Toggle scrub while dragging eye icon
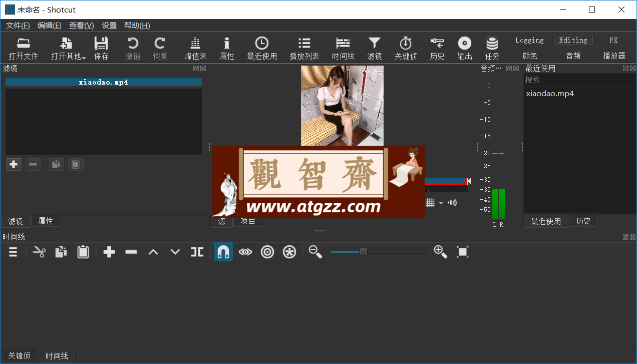The height and width of the screenshot is (364, 637). (245, 252)
